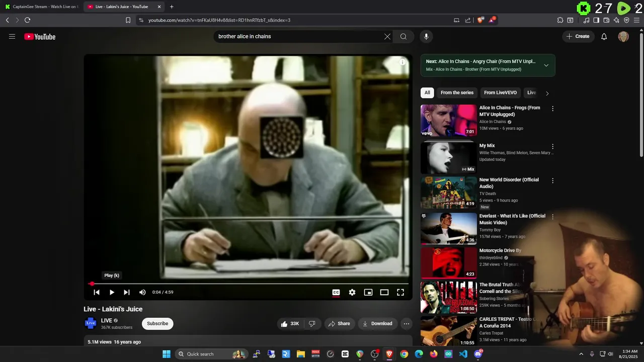
Task: Open the Brave main menu
Action: point(637,20)
